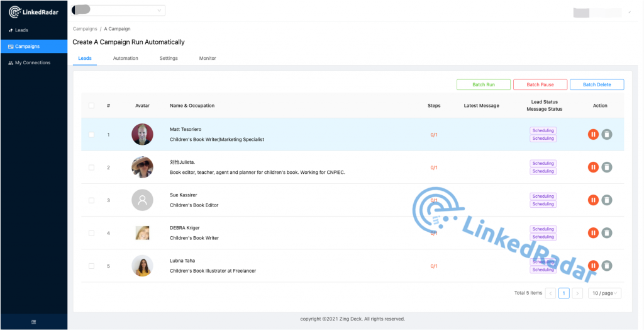This screenshot has width=644, height=330.
Task: Open the account selector dropdown at top
Action: click(x=118, y=10)
